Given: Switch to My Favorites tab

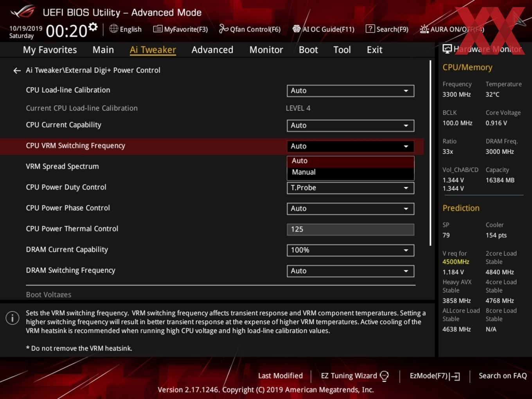Looking at the screenshot, I should (x=50, y=50).
